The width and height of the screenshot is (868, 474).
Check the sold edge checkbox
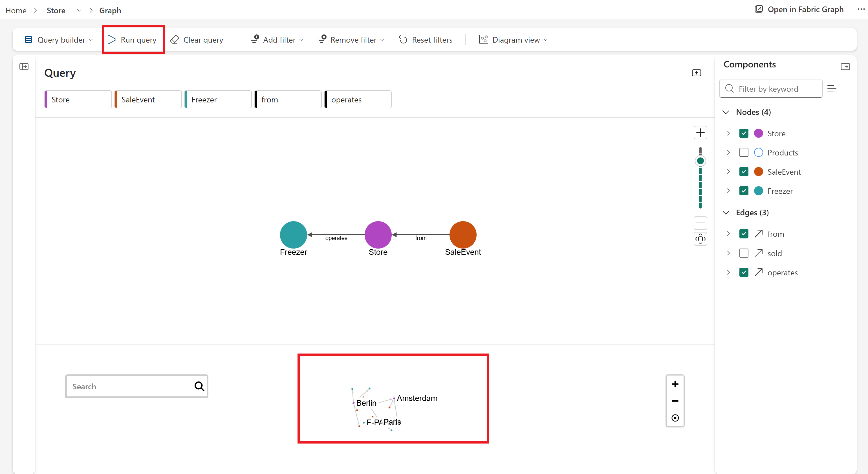744,253
